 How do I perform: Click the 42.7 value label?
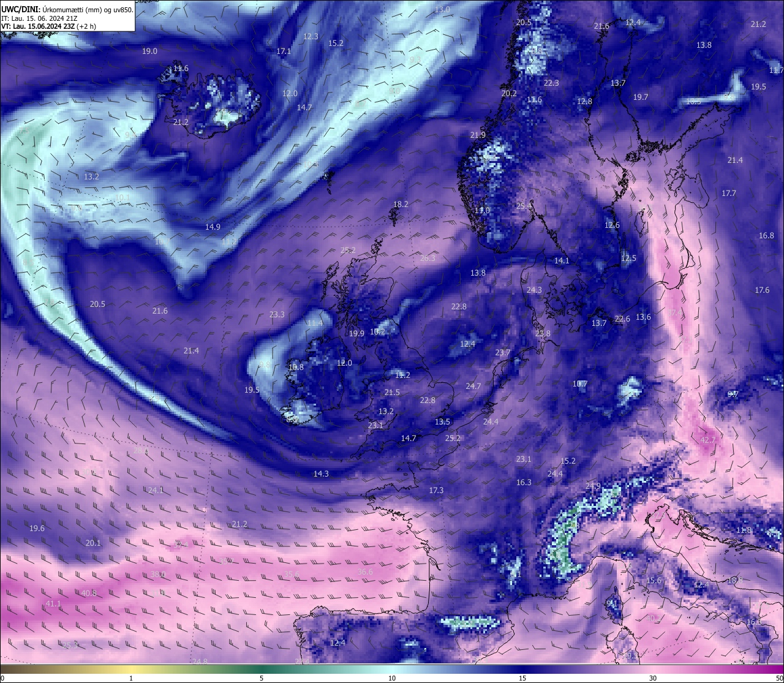[708, 440]
